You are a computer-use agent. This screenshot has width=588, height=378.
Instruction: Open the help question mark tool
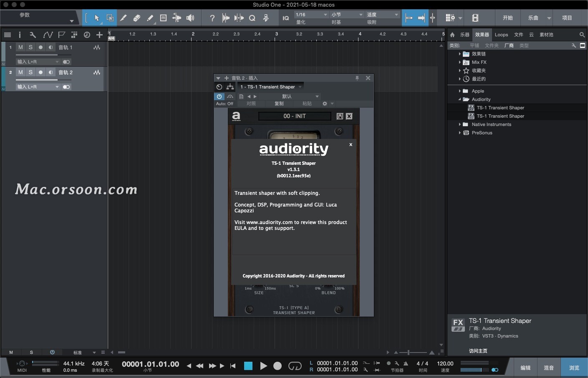[212, 18]
